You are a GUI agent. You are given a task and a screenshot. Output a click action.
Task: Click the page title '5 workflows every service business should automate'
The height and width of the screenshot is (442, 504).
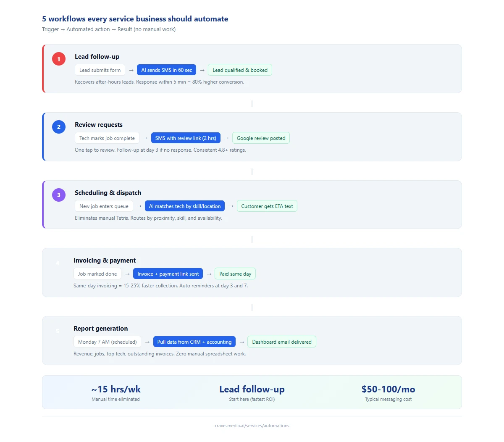135,19
